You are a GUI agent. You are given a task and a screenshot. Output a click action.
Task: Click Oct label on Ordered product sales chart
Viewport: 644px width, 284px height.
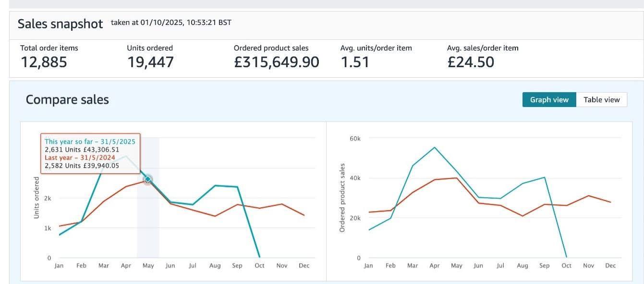coord(567,266)
